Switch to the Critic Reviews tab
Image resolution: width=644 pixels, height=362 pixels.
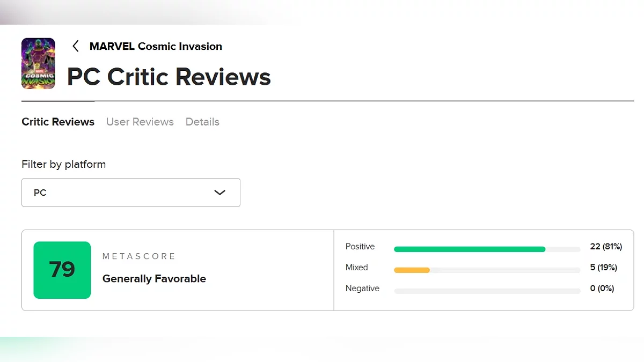[58, 122]
